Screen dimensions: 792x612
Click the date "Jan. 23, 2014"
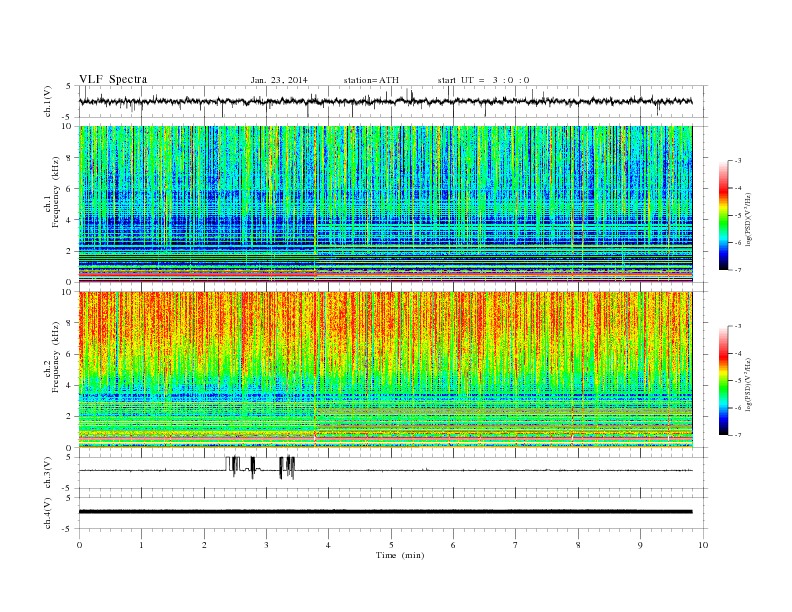click(x=279, y=80)
